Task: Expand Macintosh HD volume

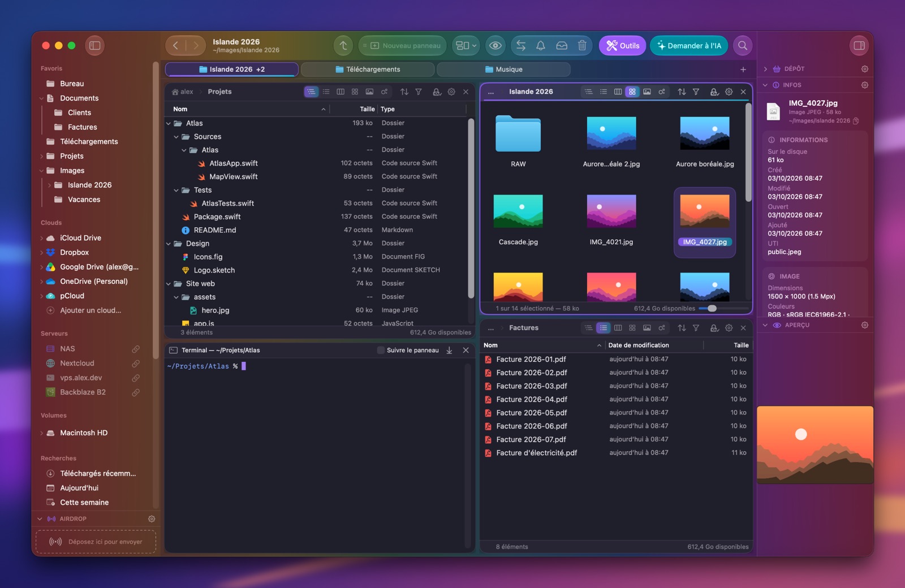Action: tap(41, 434)
